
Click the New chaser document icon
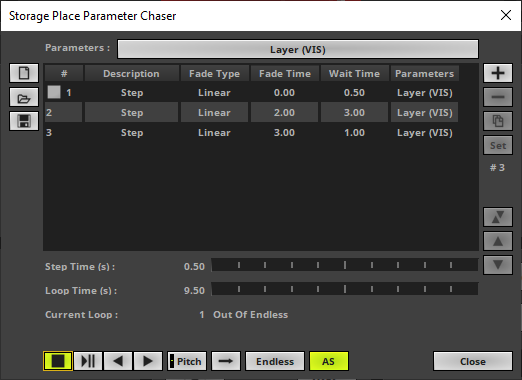pos(24,73)
